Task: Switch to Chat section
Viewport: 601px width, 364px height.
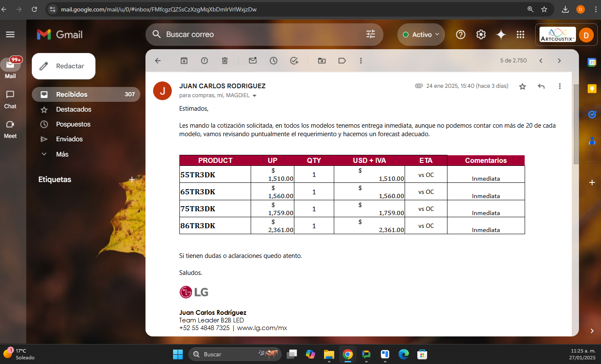Action: [x=10, y=99]
